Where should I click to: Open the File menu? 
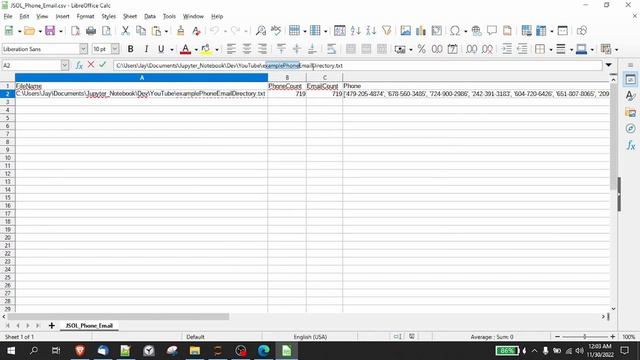(x=8, y=16)
